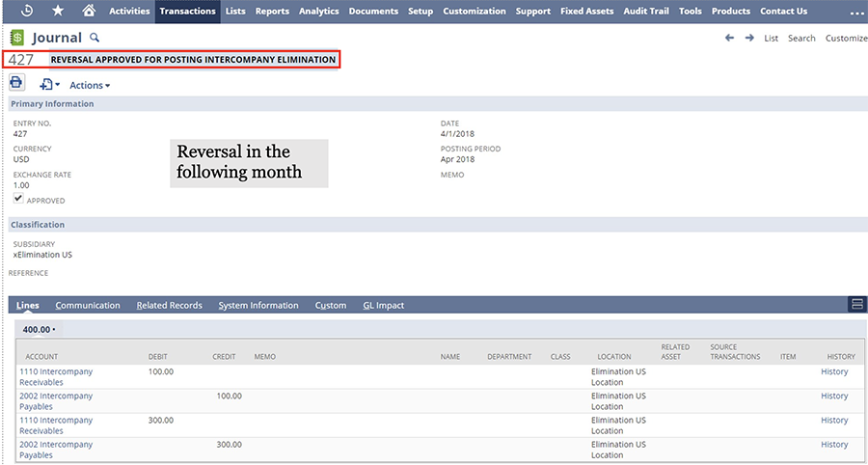Click History link on first line
This screenshot has height=465, width=868.
tap(834, 371)
